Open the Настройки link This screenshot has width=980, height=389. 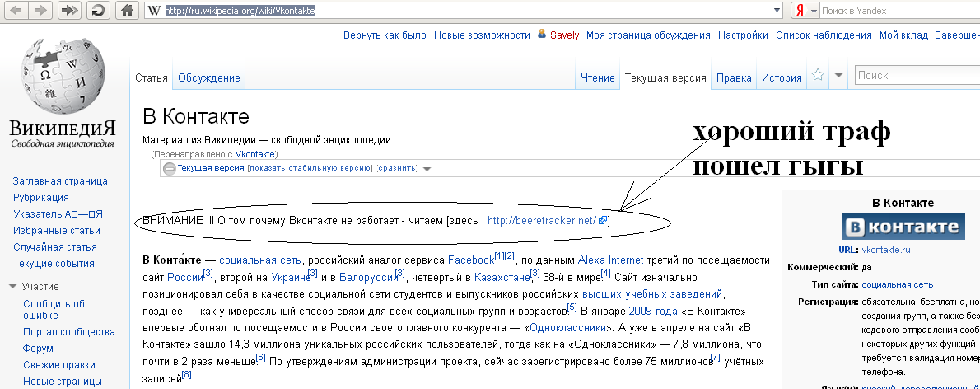743,35
